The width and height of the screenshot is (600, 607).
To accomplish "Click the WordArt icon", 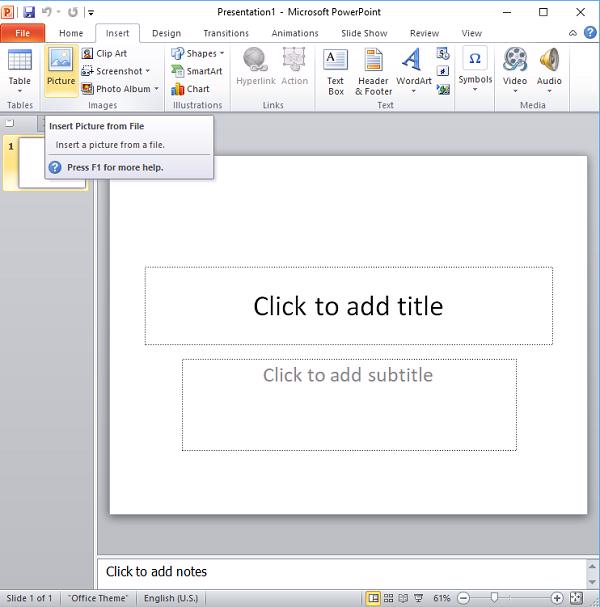I will pos(412,60).
